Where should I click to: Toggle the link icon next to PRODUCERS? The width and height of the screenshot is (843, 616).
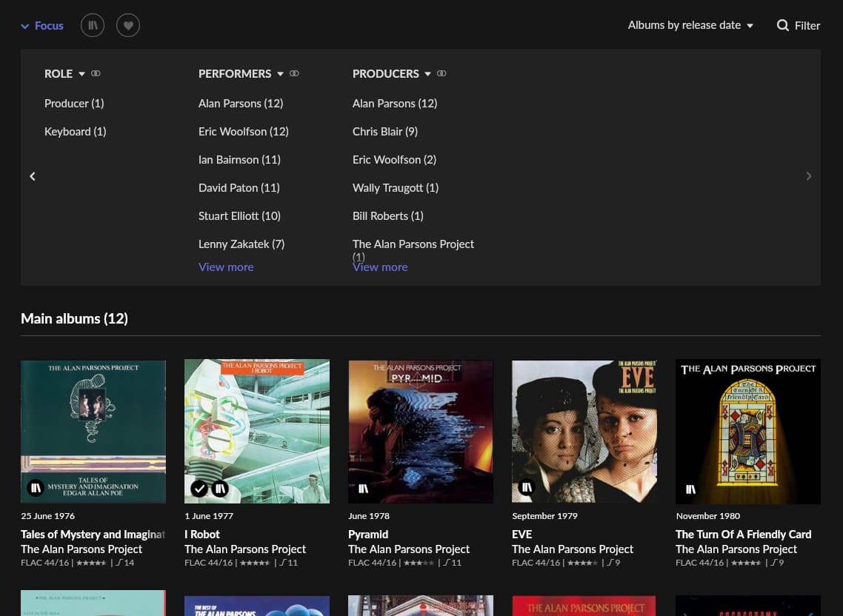442,73
